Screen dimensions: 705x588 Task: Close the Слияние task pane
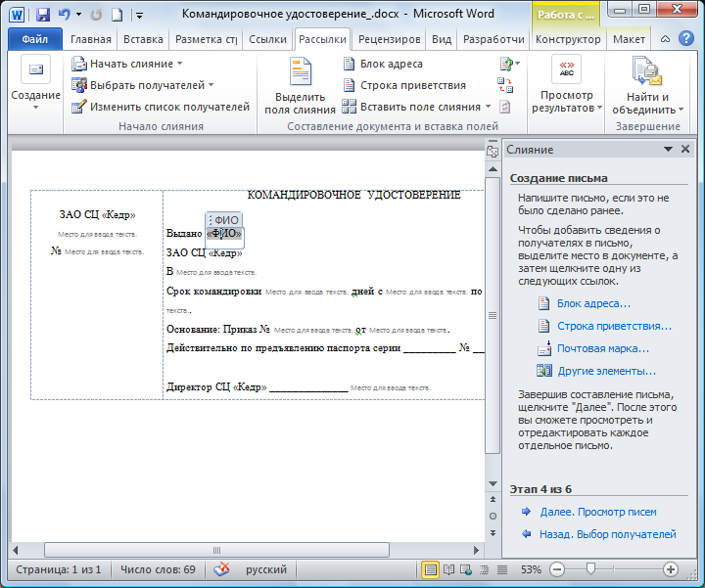click(x=685, y=149)
